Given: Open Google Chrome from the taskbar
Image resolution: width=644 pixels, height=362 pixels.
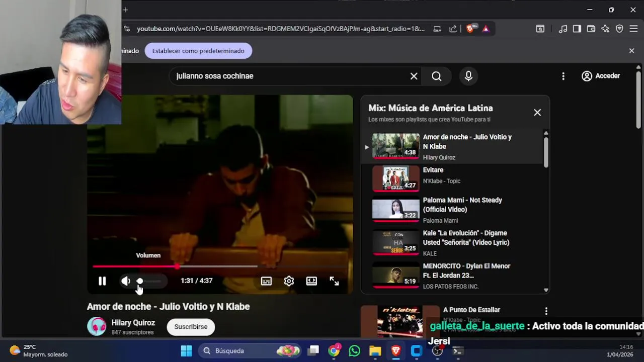Looking at the screenshot, I should (334, 351).
